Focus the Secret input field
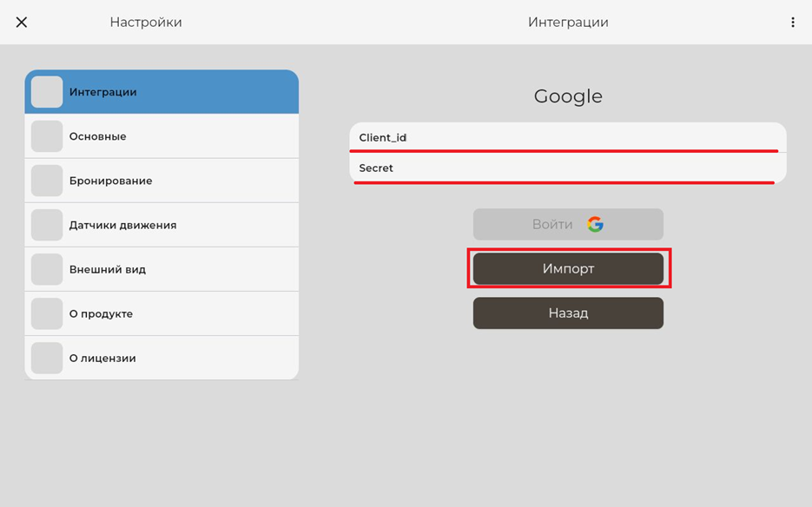The width and height of the screenshot is (812, 507). [568, 168]
